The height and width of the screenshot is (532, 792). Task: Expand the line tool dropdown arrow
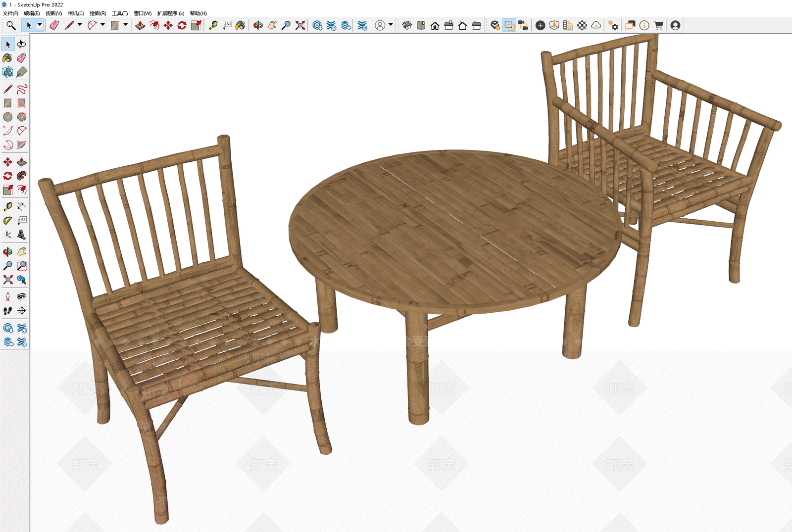pyautogui.click(x=80, y=25)
